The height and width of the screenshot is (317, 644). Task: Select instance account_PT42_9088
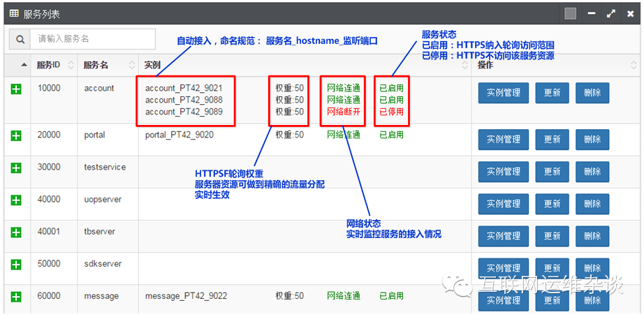[184, 100]
